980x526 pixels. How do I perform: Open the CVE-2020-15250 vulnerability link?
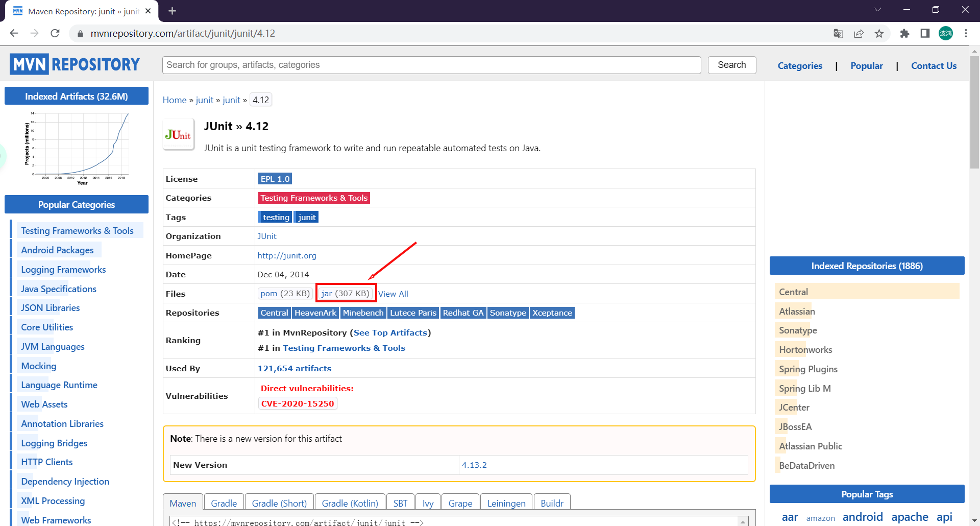[298, 404]
